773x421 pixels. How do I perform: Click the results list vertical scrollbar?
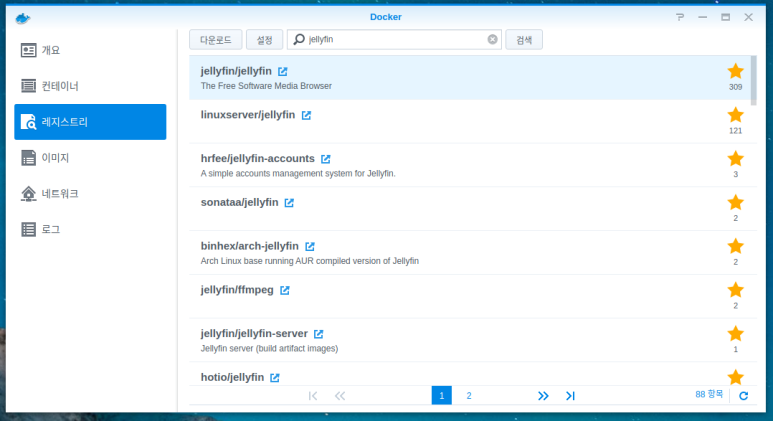(x=753, y=80)
